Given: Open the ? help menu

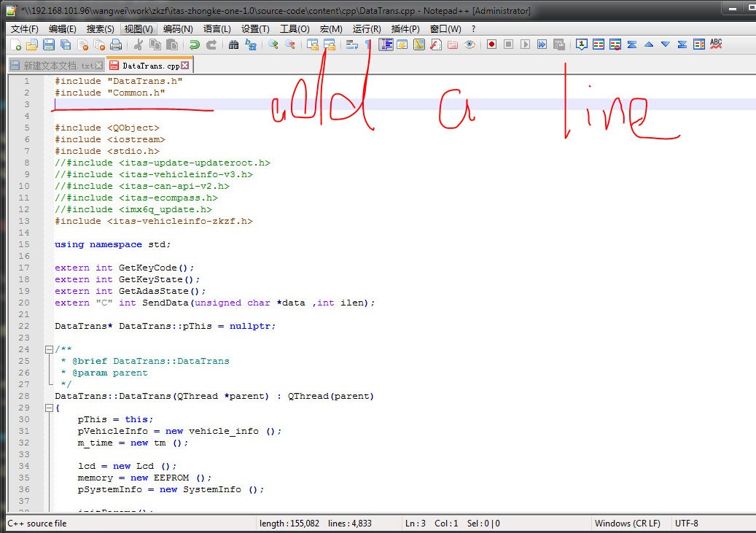Looking at the screenshot, I should 473,29.
